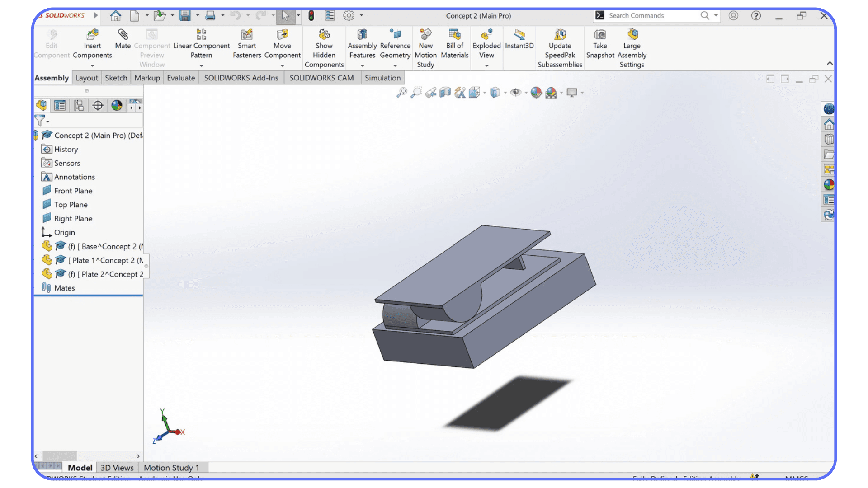Viewport: 868px width, 488px height.
Task: Open the Smart Fasteners tool
Action: coord(247,43)
